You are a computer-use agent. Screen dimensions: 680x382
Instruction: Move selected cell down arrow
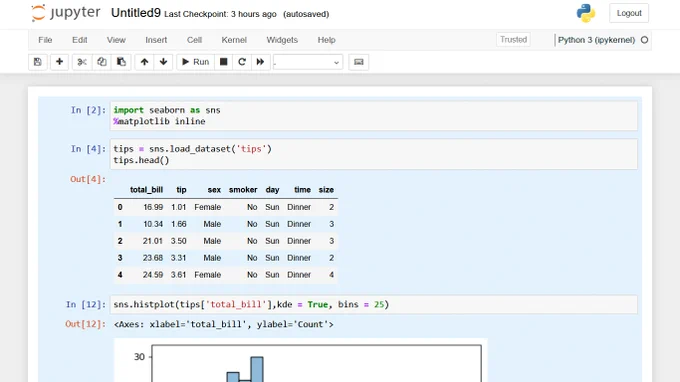pyautogui.click(x=163, y=62)
